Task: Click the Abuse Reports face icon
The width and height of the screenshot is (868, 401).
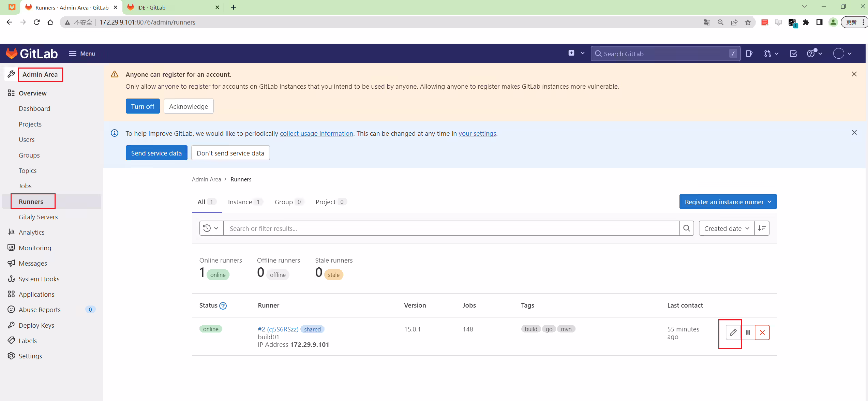Action: pyautogui.click(x=11, y=309)
